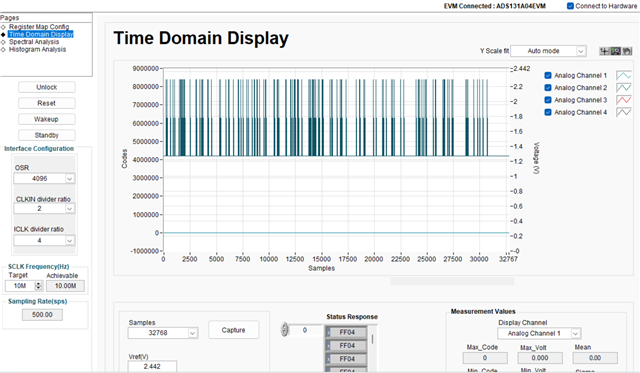Open Spectral Analysis page
This screenshot has width=640, height=373.
[x=34, y=42]
